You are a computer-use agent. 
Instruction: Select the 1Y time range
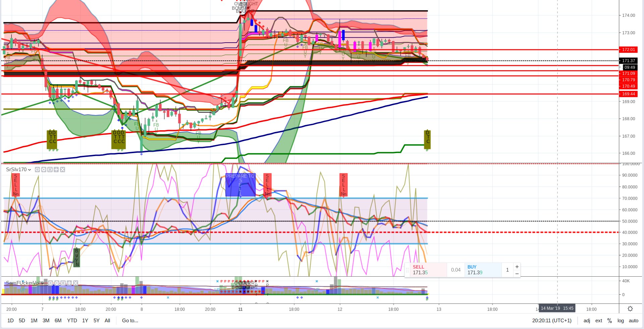coord(85,321)
